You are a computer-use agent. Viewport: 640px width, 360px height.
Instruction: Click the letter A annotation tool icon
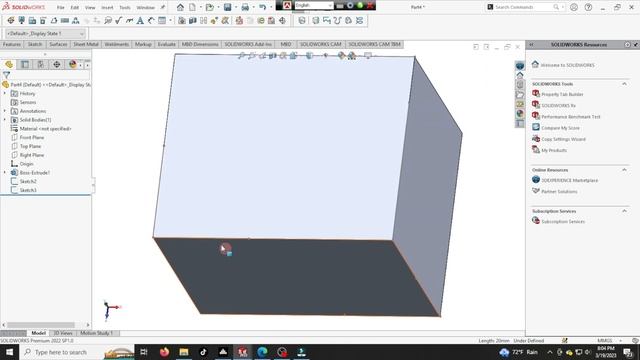click(140, 20)
